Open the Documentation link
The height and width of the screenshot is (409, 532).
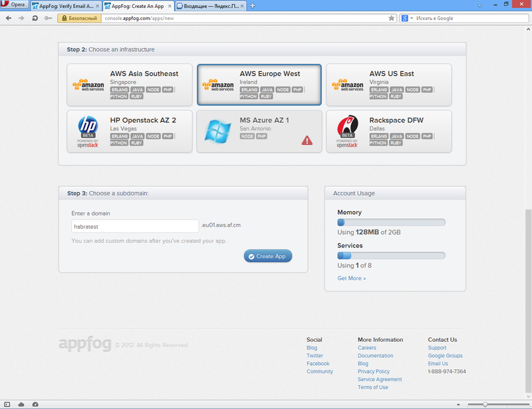click(x=375, y=356)
